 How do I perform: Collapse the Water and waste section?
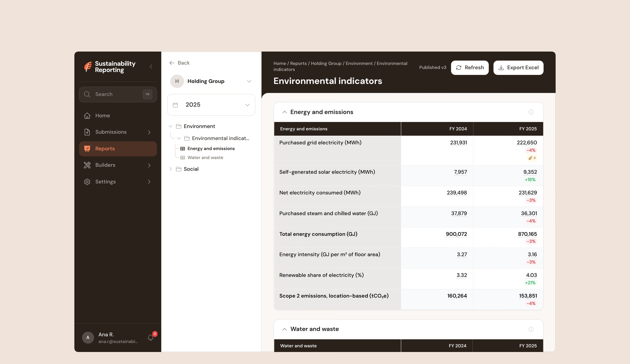(285, 329)
